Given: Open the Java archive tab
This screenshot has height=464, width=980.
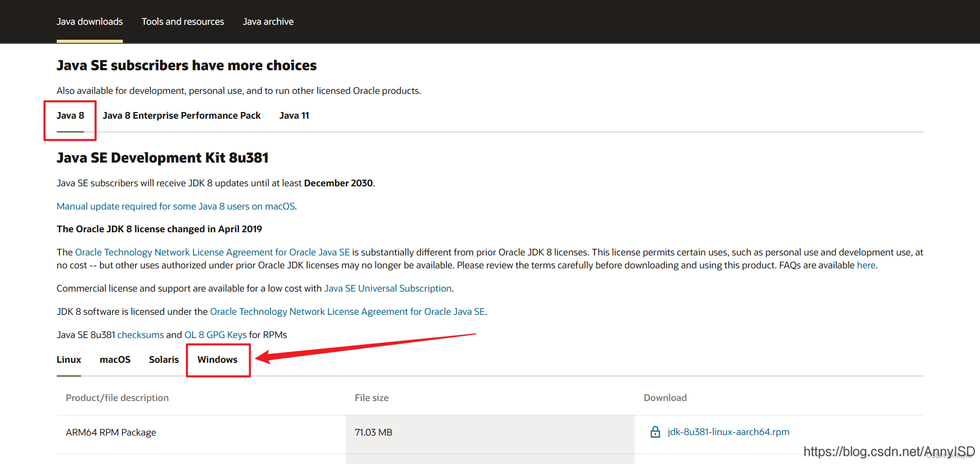Looking at the screenshot, I should pyautogui.click(x=268, y=22).
